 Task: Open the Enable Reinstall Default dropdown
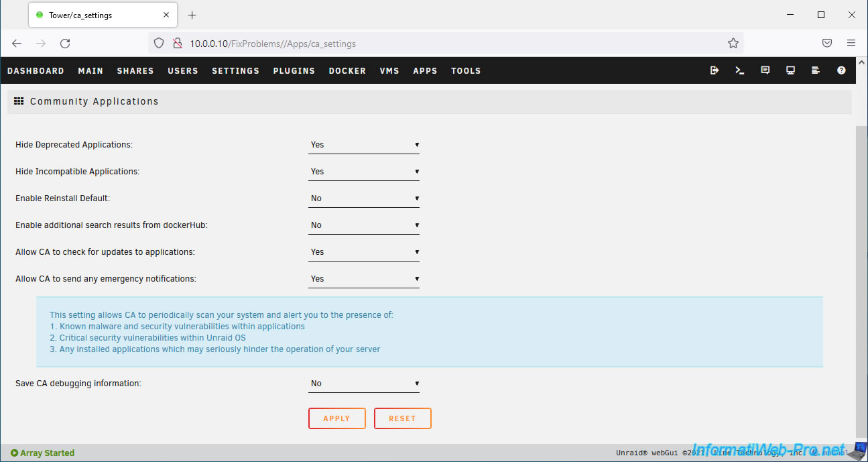point(364,198)
